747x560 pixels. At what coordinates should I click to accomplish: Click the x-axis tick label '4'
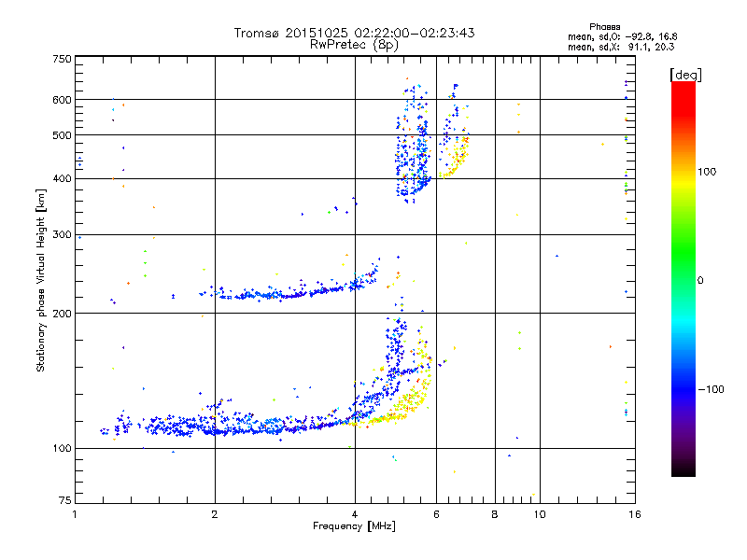coord(355,514)
